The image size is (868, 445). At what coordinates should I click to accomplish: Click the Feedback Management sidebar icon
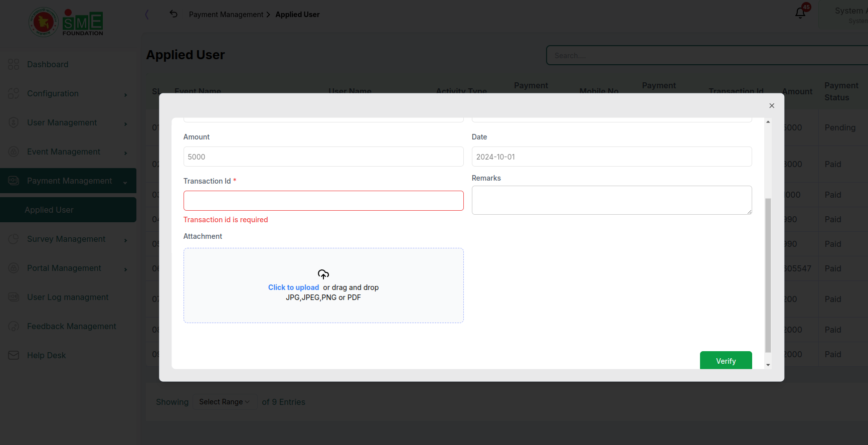point(14,326)
